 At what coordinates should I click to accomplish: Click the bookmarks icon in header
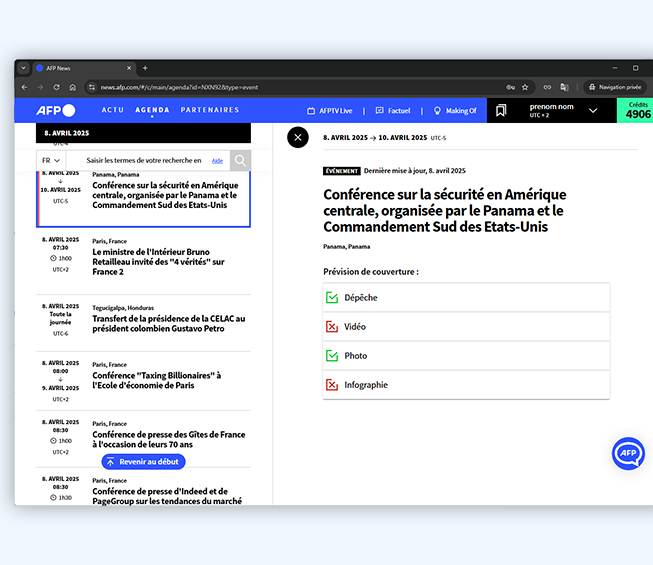(501, 110)
